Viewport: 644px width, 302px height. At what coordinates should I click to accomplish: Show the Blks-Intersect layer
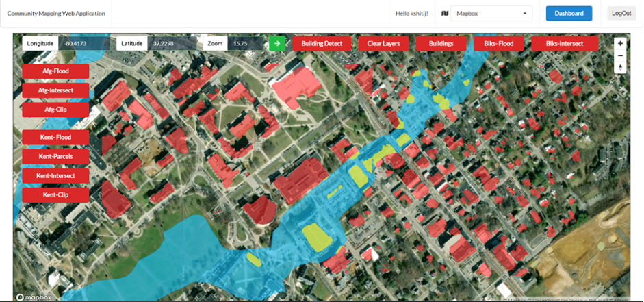[x=565, y=43]
